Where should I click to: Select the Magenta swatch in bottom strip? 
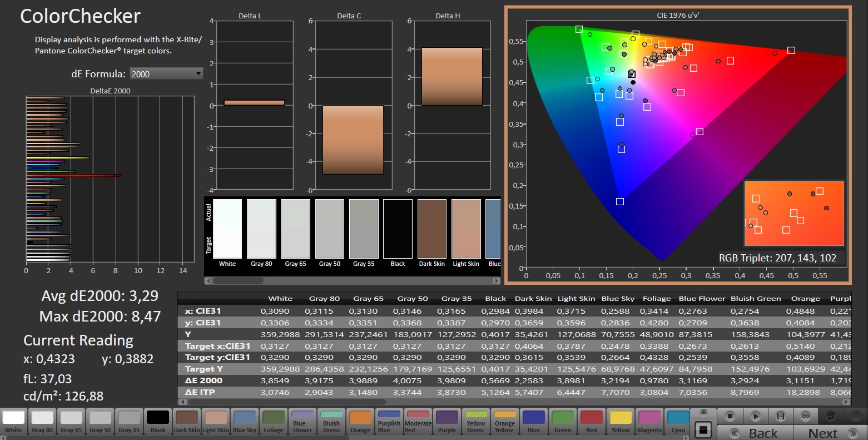pos(649,421)
